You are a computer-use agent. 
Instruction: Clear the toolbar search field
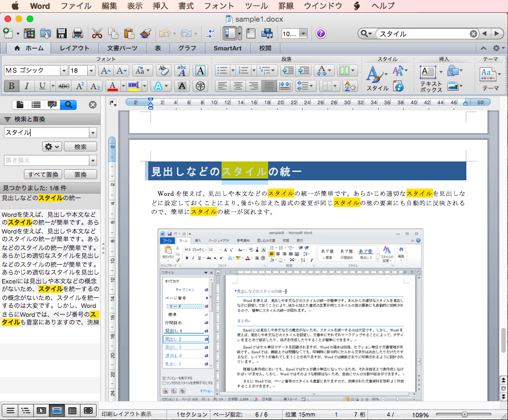(474, 34)
